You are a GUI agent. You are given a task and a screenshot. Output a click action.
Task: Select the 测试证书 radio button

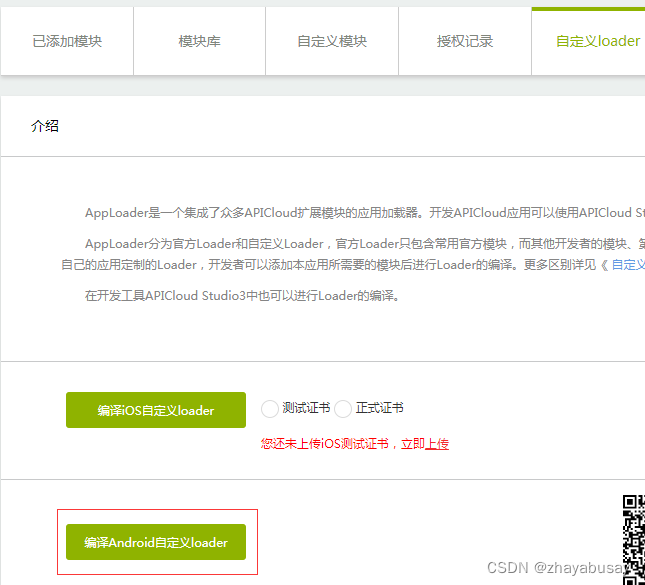click(270, 409)
